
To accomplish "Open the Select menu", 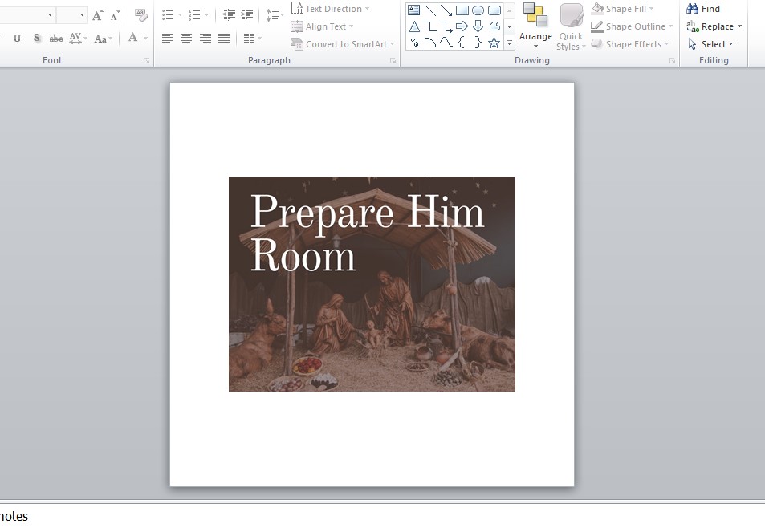I will pos(710,44).
